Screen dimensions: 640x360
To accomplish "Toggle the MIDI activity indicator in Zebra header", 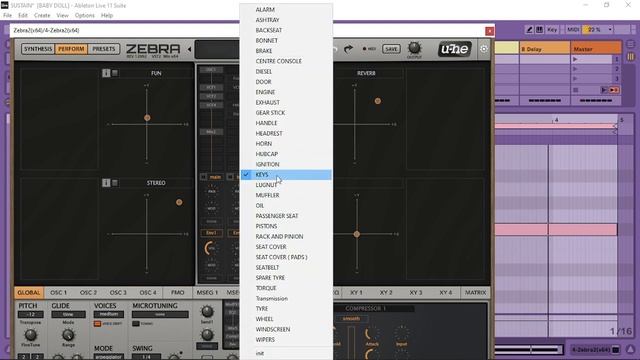I will pyautogui.click(x=369, y=49).
